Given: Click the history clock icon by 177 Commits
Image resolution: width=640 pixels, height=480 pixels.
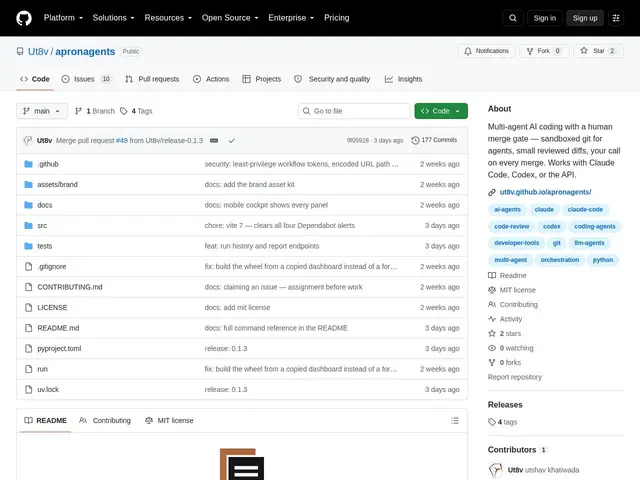Looking at the screenshot, I should (415, 140).
